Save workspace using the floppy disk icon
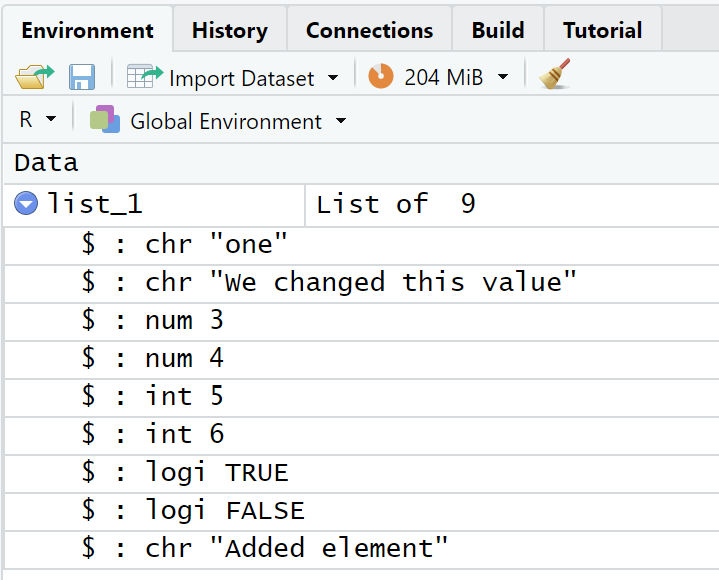The width and height of the screenshot is (719, 580). click(x=81, y=77)
